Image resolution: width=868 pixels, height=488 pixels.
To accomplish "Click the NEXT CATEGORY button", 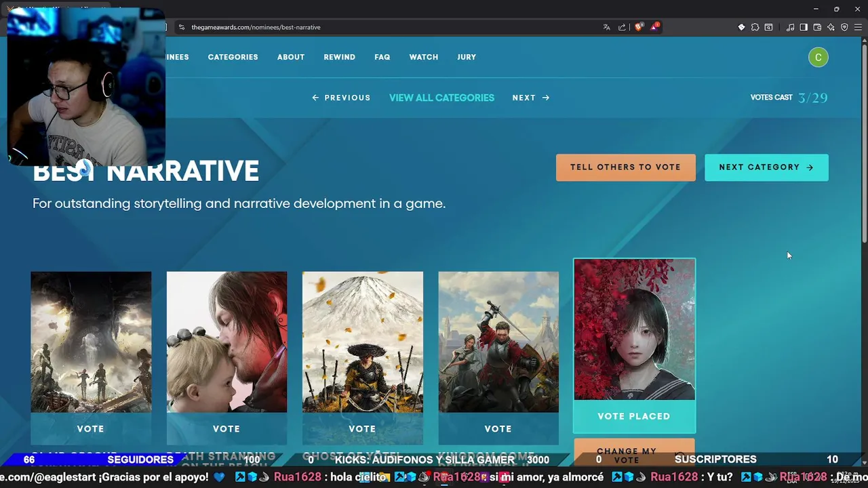I will point(766,167).
